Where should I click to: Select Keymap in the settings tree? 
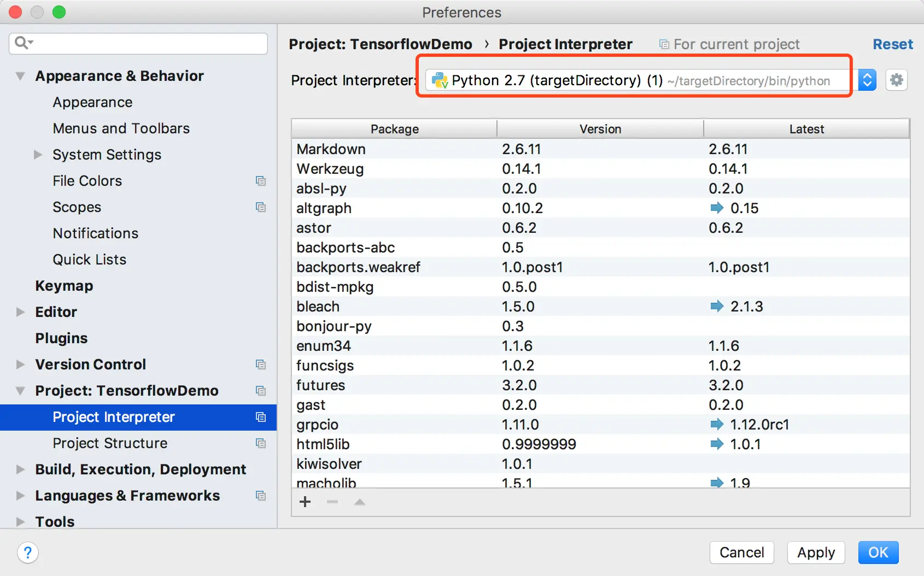pos(64,286)
